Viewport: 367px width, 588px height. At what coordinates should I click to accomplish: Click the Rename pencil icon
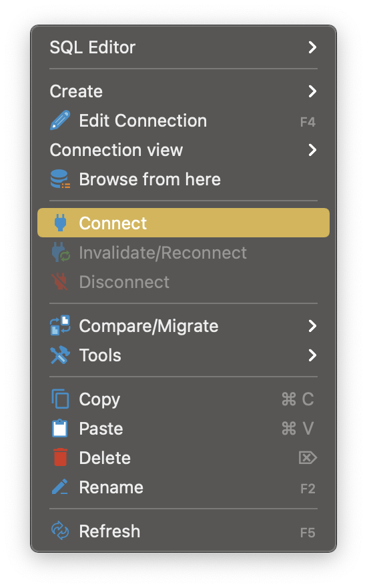60,487
